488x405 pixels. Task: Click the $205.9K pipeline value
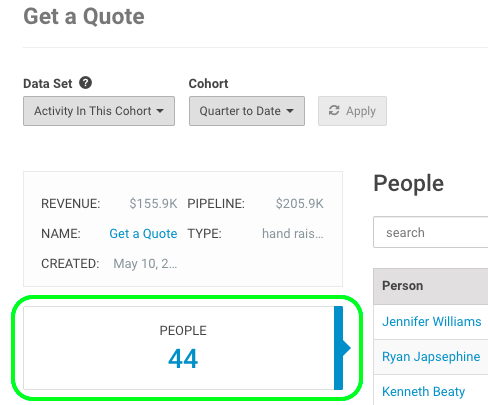[x=300, y=204]
